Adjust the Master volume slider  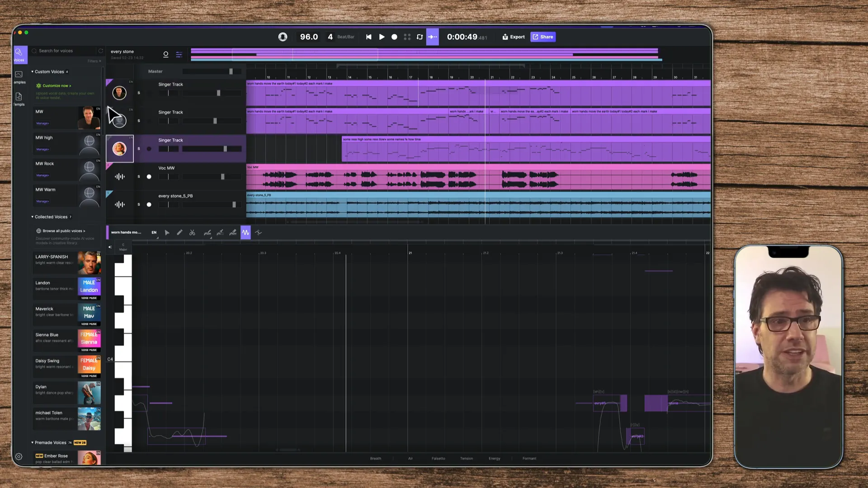(231, 71)
